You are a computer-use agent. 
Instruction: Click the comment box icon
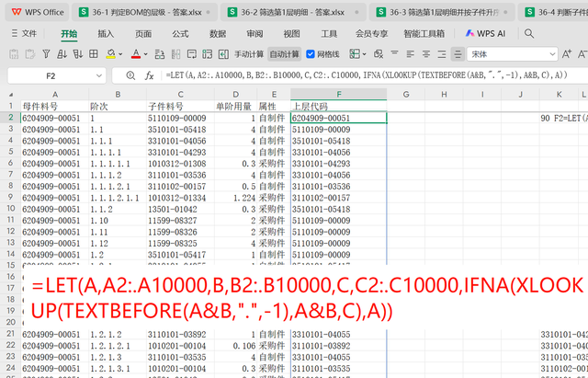[192, 54]
